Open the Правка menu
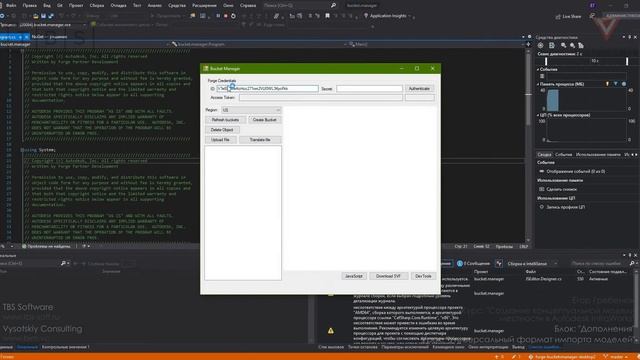Screen dimensions: 640x360 [29, 6]
